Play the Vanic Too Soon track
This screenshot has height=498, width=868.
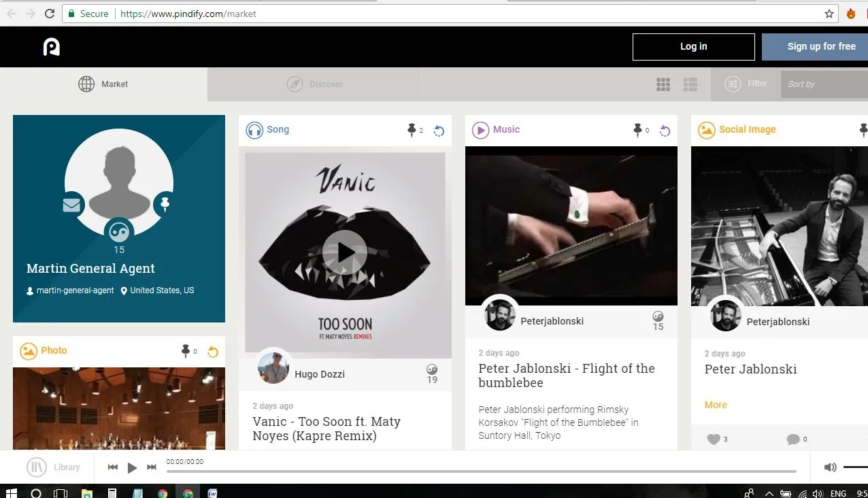pyautogui.click(x=345, y=252)
